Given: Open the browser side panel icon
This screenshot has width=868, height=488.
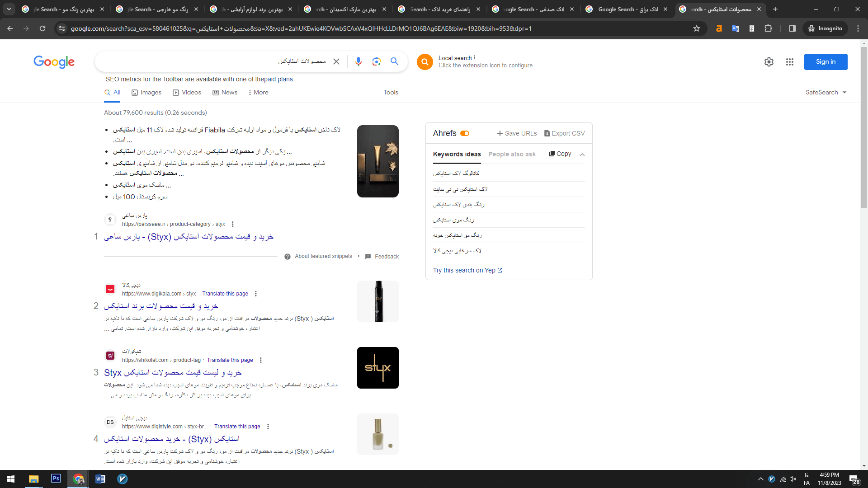Looking at the screenshot, I should (792, 28).
